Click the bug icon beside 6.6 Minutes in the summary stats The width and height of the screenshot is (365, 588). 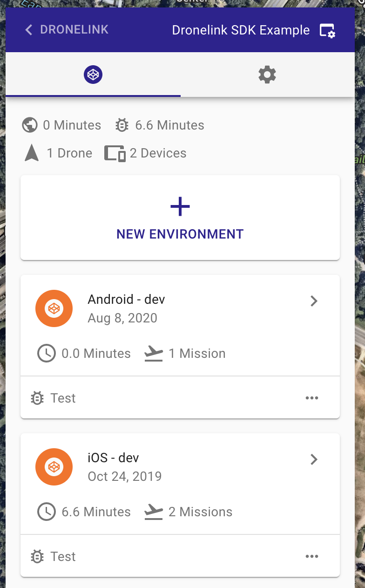[122, 125]
